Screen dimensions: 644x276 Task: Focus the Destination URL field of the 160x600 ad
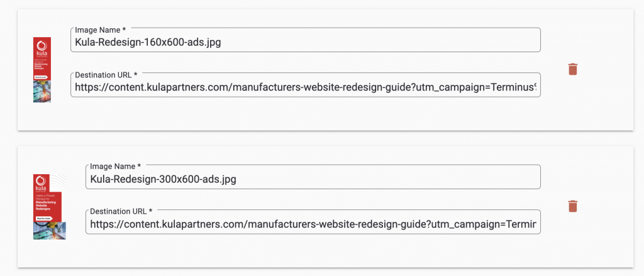pyautogui.click(x=306, y=85)
